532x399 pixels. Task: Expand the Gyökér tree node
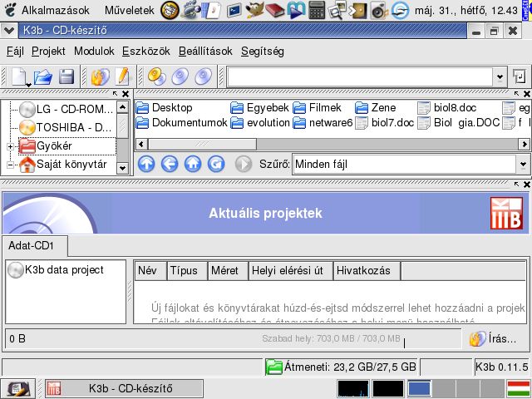[x=11, y=146]
